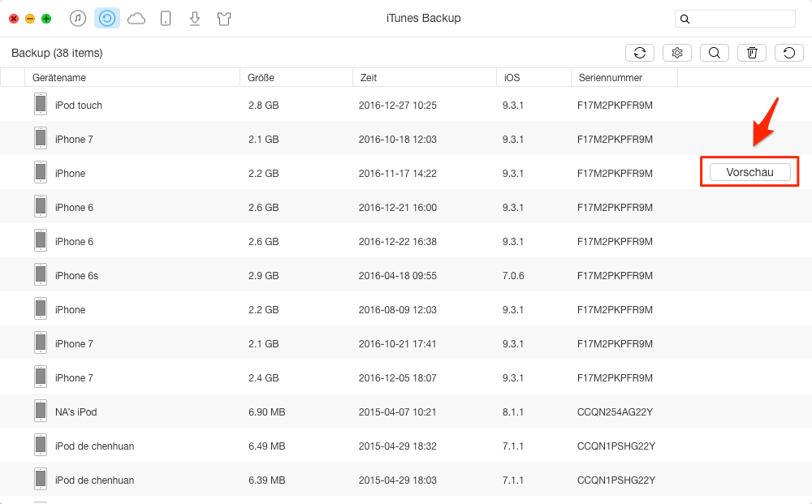
Task: Open settings gear button above the backup list
Action: 677,53
